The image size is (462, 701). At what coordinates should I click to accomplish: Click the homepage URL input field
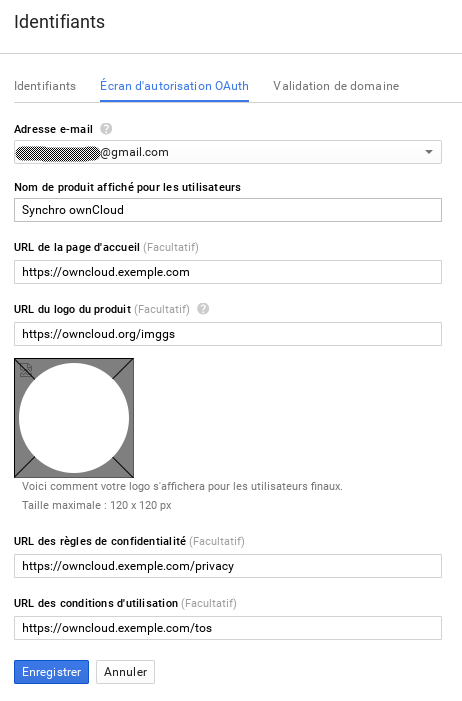[x=228, y=272]
